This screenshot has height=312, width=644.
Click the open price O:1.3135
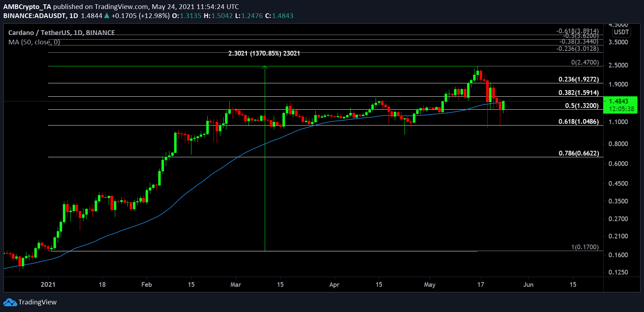[x=186, y=16]
